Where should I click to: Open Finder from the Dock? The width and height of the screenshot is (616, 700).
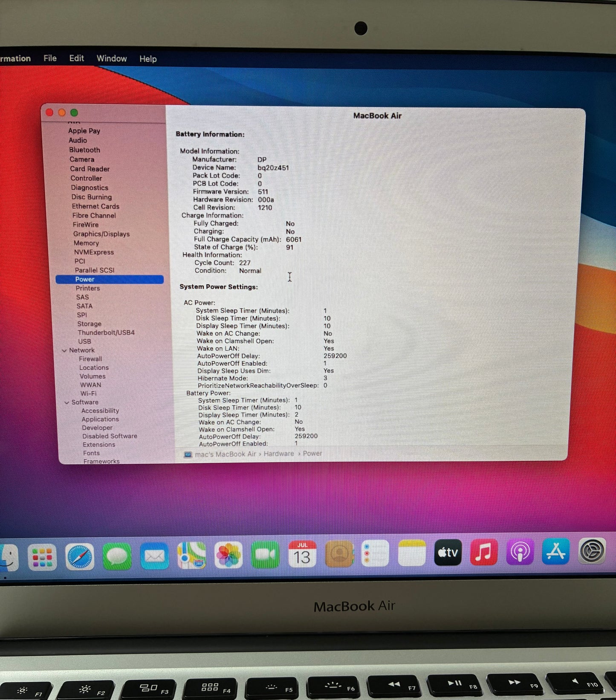(x=9, y=557)
